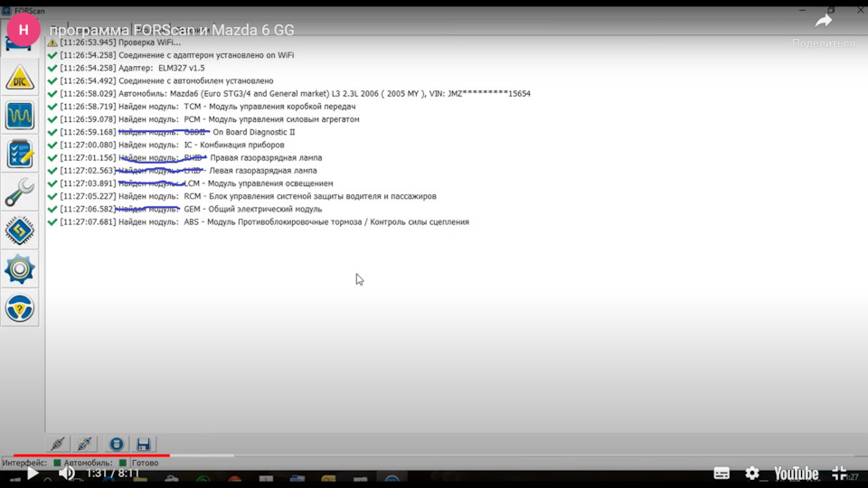868x488 pixels.
Task: Open the vehicle info car icon
Action: 18,44
